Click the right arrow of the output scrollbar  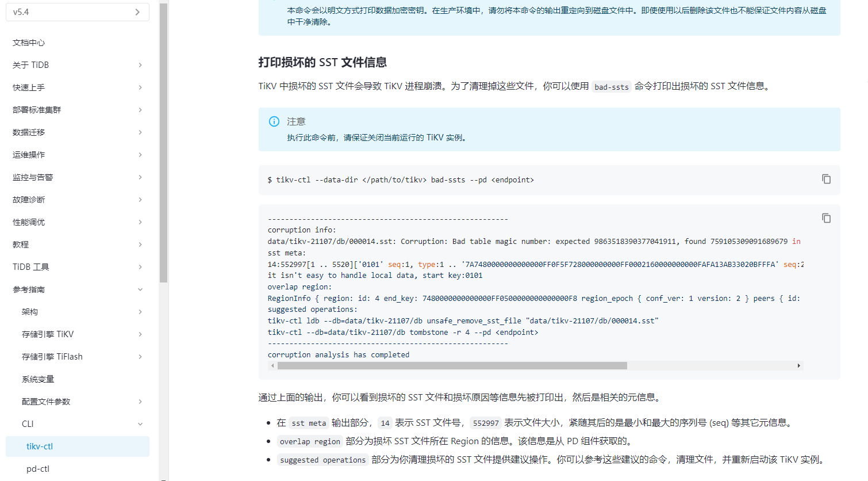[x=798, y=366]
